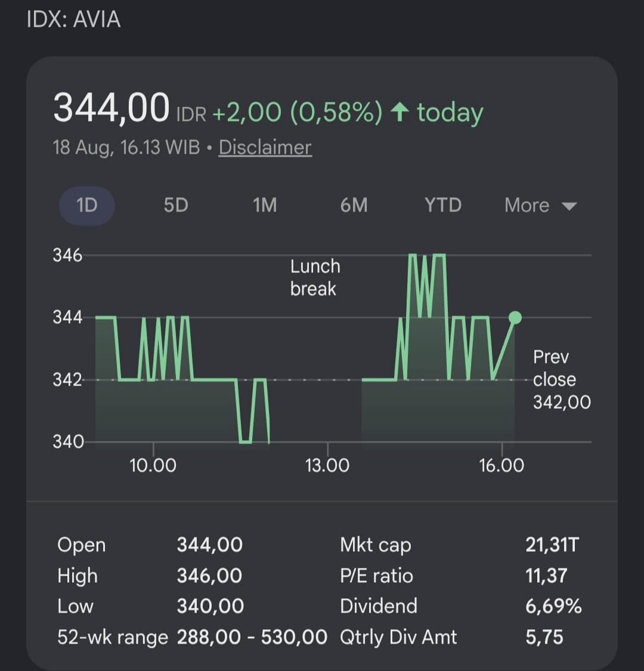Image resolution: width=644 pixels, height=671 pixels.
Task: Open the Disclaimer link
Action: (265, 148)
